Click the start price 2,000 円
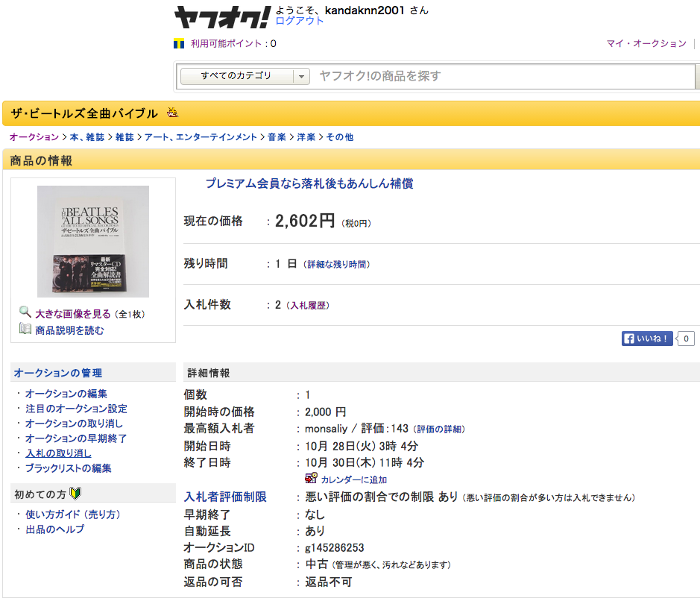 click(326, 412)
